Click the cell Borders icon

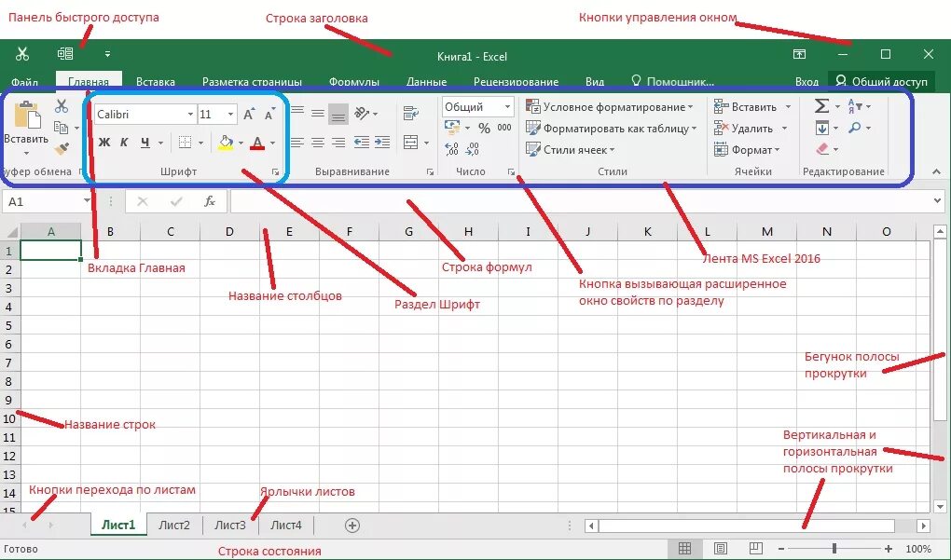[185, 143]
